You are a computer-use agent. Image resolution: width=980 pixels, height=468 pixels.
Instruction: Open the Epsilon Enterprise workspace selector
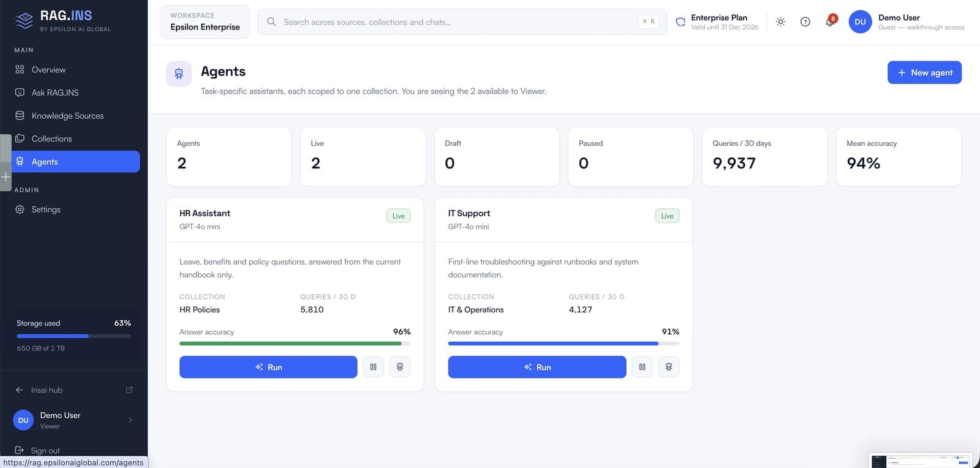click(x=205, y=22)
